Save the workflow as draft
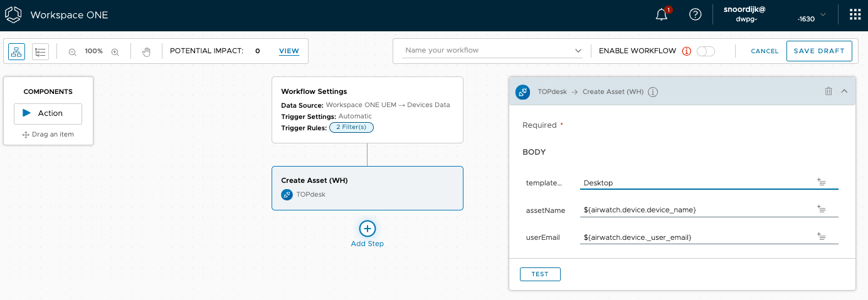Viewport: 868px width, 300px height. 819,51
